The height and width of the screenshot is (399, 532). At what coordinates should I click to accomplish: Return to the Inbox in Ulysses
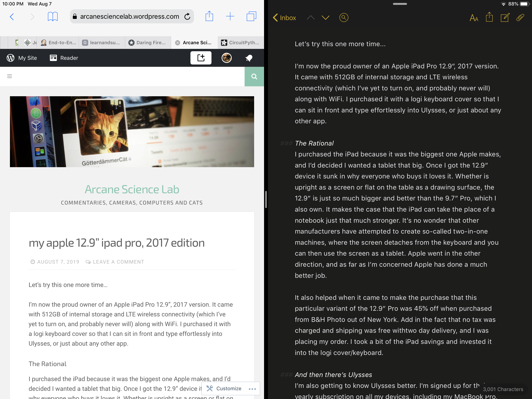284,18
